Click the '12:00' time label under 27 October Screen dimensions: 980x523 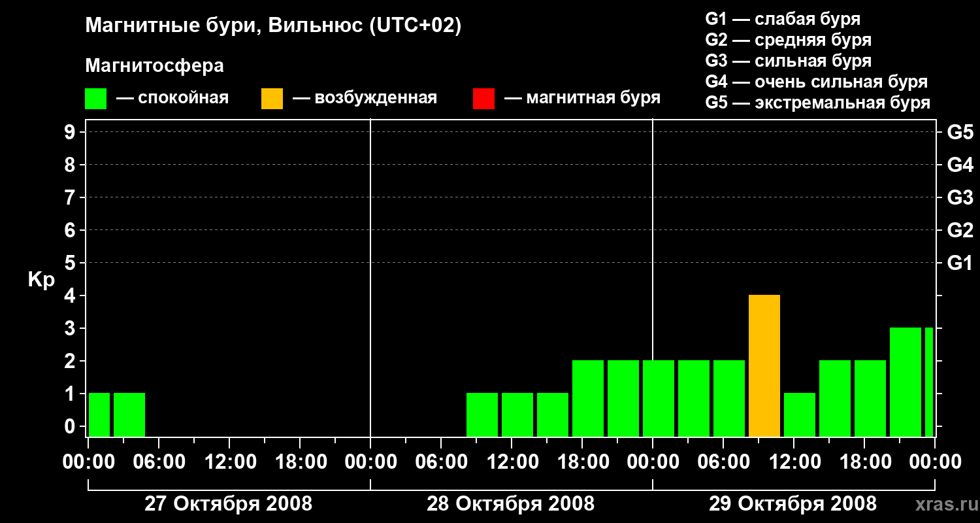point(229,462)
